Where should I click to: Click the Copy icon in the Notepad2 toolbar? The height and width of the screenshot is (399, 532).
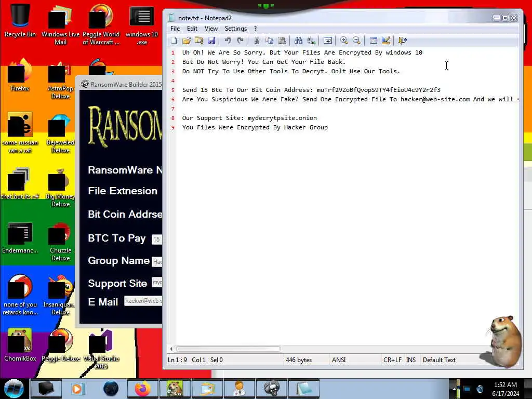coord(270,41)
